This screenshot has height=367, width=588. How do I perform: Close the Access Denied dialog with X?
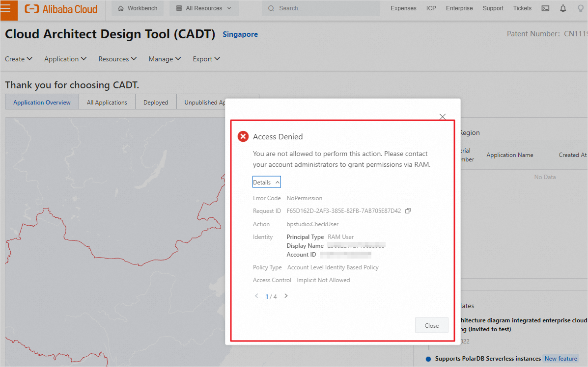(443, 116)
